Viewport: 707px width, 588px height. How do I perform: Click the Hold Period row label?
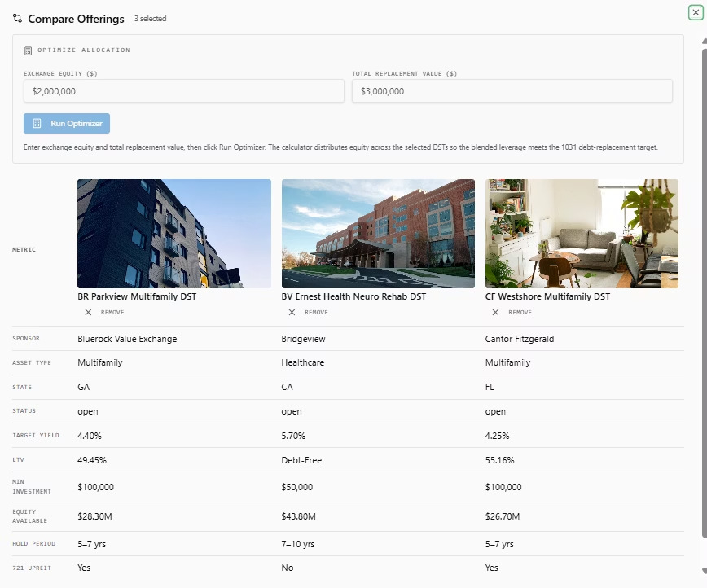(x=34, y=543)
